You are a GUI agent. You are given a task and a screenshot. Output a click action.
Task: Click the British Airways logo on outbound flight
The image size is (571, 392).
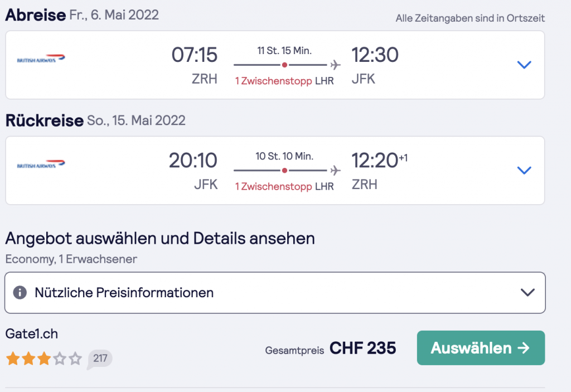pyautogui.click(x=41, y=59)
